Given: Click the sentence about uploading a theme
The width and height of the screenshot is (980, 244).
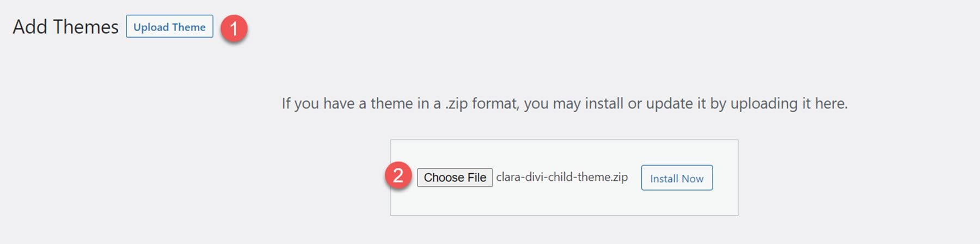Looking at the screenshot, I should point(565,103).
